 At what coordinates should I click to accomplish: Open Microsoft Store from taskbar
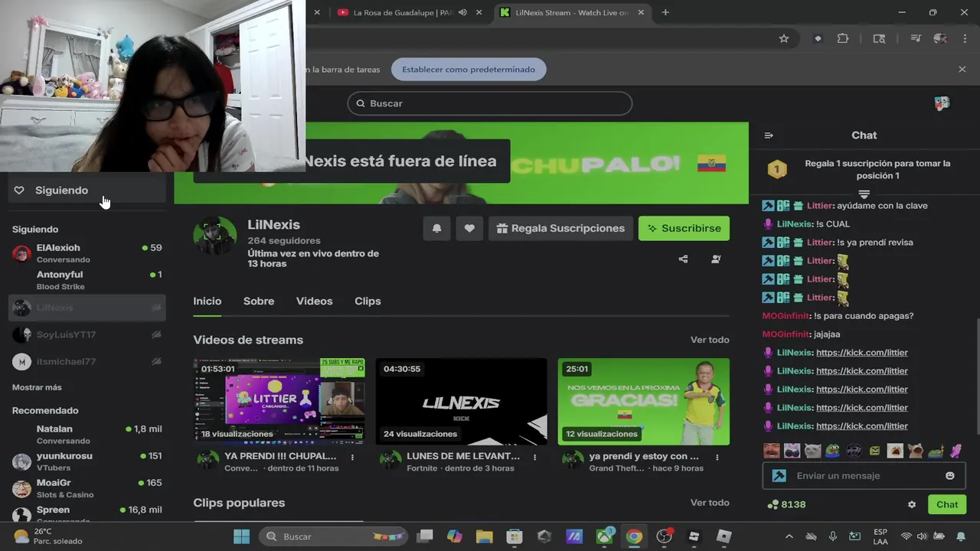point(514,536)
